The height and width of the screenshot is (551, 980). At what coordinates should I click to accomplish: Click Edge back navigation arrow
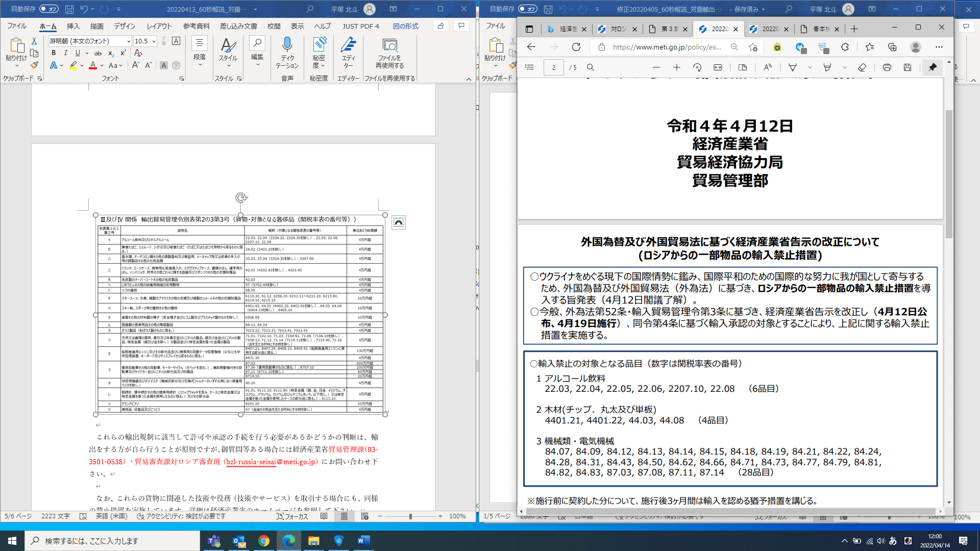tap(531, 47)
